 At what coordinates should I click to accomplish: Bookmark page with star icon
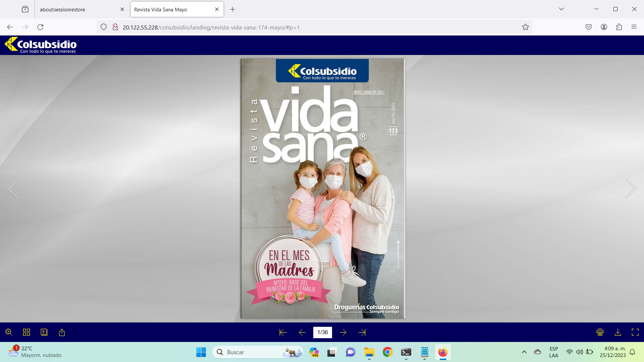coord(525,27)
